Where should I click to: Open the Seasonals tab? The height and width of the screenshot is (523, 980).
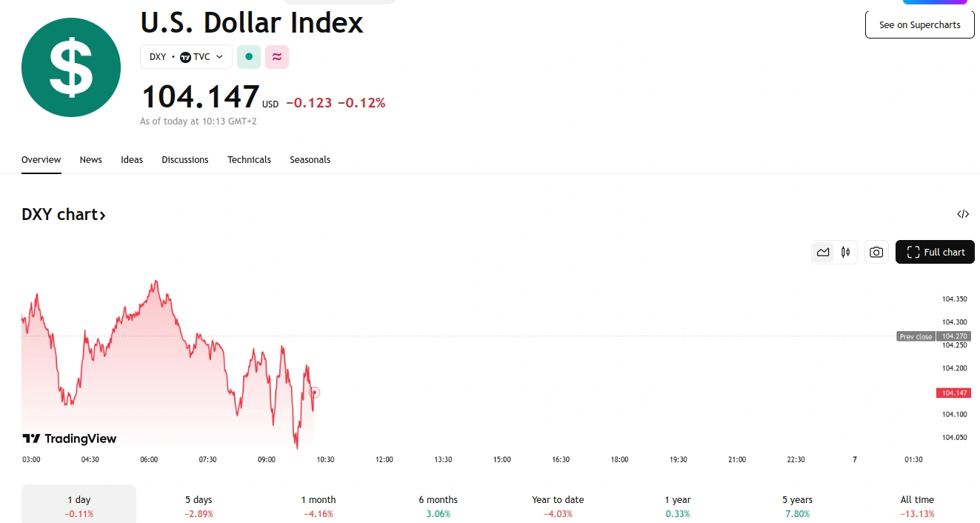tap(310, 160)
